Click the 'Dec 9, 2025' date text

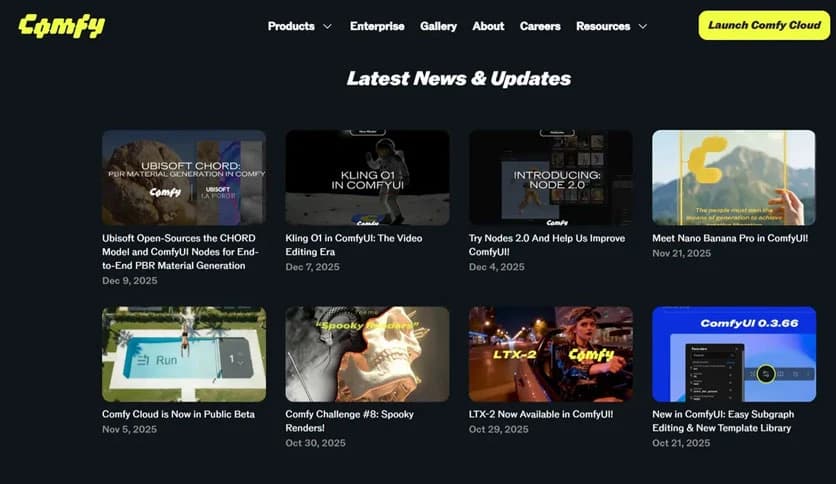[130, 280]
